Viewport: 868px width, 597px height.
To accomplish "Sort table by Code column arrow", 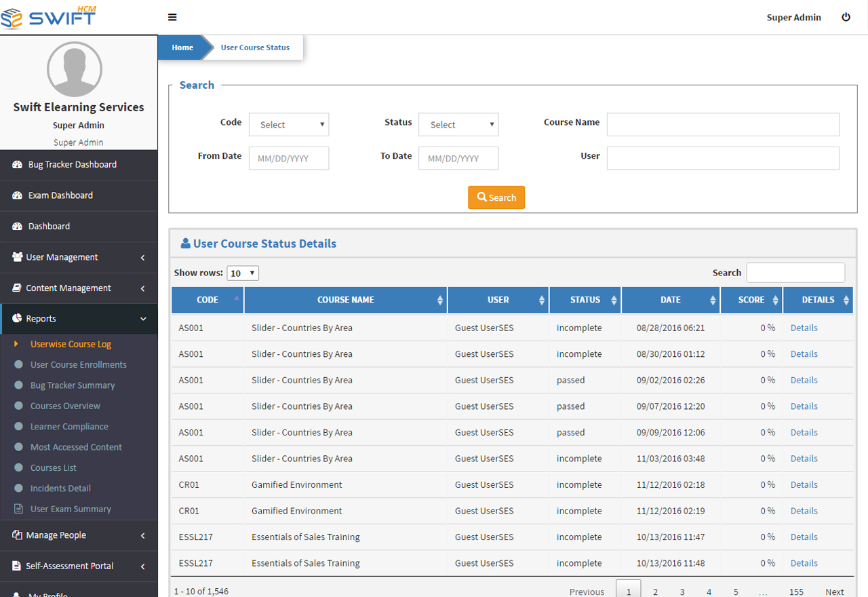I will (x=236, y=298).
